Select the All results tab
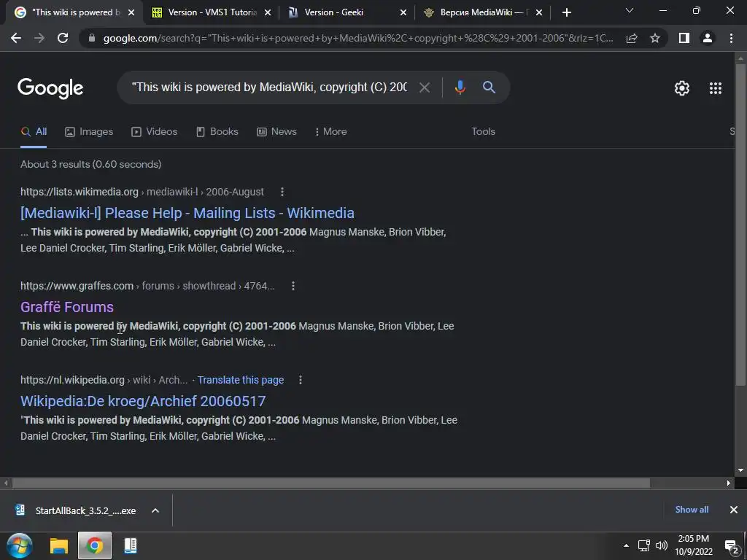 point(34,132)
